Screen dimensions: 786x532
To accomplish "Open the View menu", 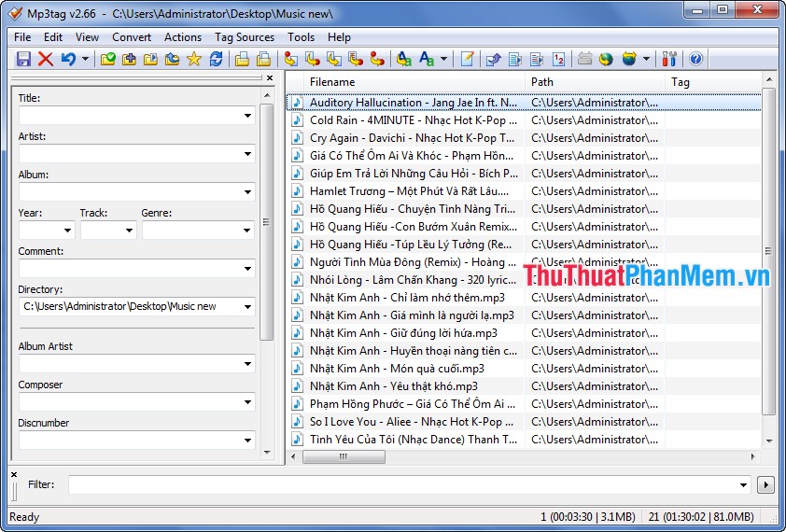I will [87, 37].
